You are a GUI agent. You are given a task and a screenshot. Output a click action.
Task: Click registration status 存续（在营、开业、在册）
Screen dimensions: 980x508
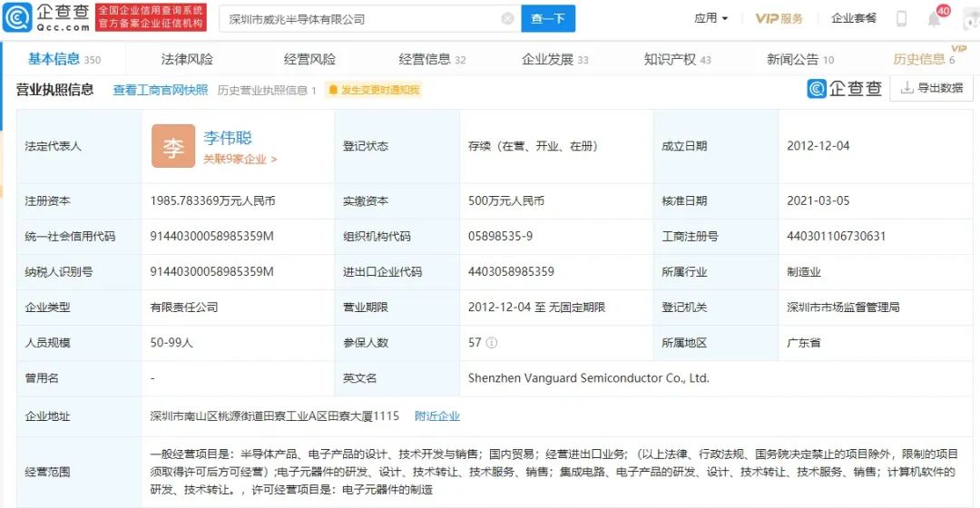(533, 146)
